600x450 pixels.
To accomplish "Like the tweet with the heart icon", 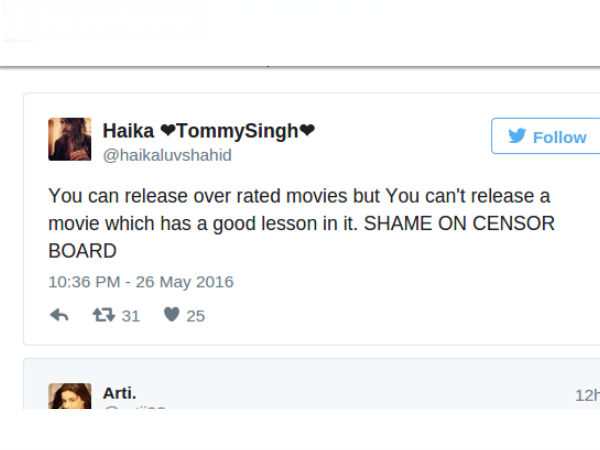I will [x=171, y=315].
